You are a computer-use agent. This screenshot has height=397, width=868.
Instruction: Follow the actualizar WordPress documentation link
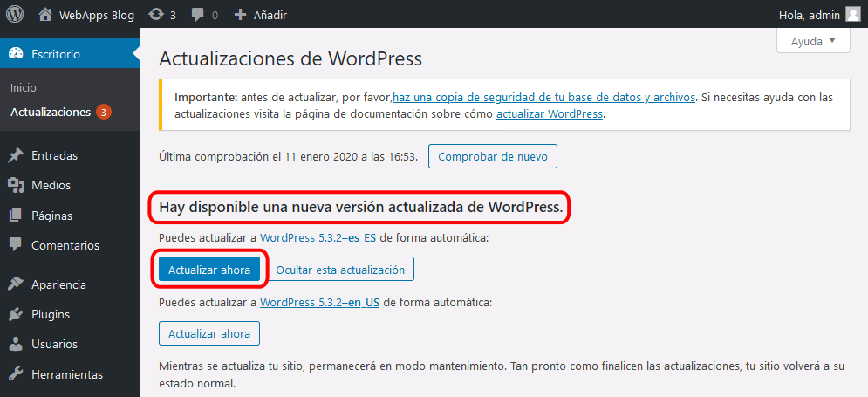[549, 114]
